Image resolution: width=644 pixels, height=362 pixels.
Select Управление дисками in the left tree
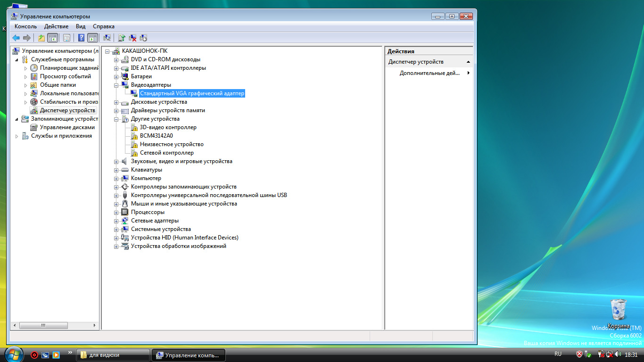(x=67, y=127)
